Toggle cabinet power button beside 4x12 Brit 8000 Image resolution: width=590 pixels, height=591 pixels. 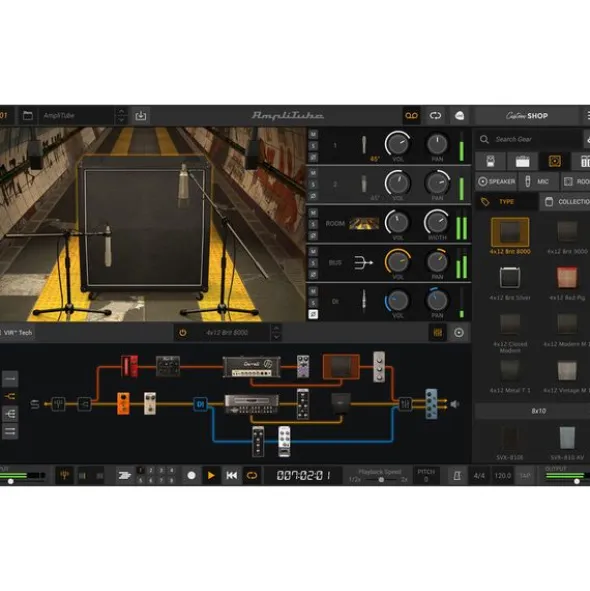183,332
